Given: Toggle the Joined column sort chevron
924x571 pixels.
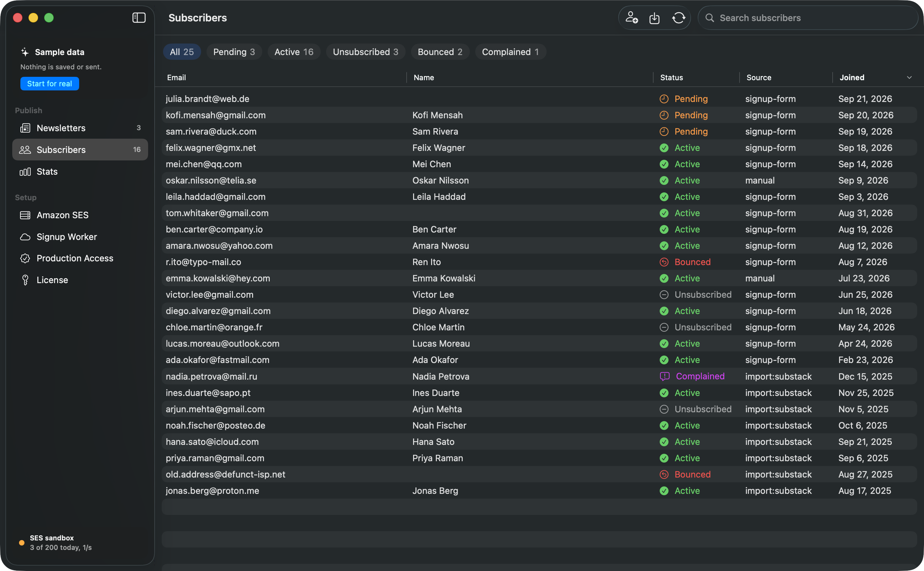Looking at the screenshot, I should [909, 77].
